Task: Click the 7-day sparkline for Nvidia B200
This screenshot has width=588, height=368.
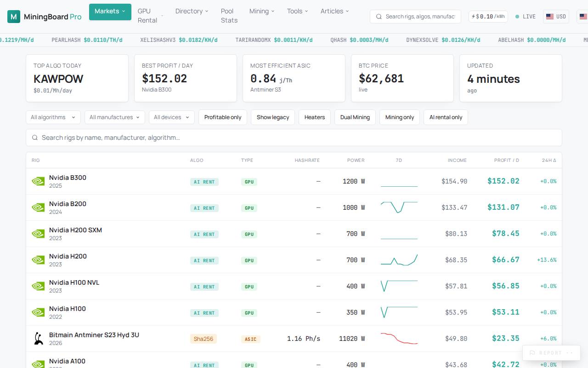Action: coord(399,207)
